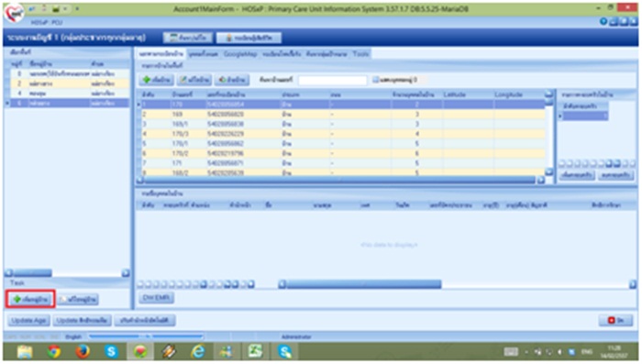Click the green plus add-village button under Task
642x364 pixels.
click(30, 299)
